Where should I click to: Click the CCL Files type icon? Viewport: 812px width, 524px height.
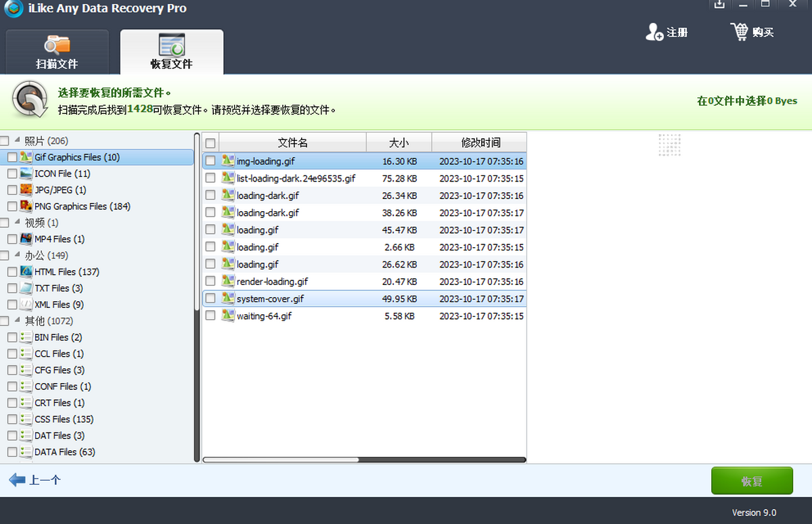click(26, 353)
